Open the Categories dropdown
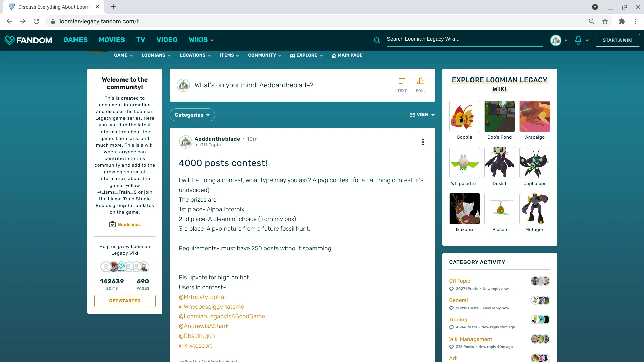This screenshot has height=362, width=644. click(x=192, y=115)
